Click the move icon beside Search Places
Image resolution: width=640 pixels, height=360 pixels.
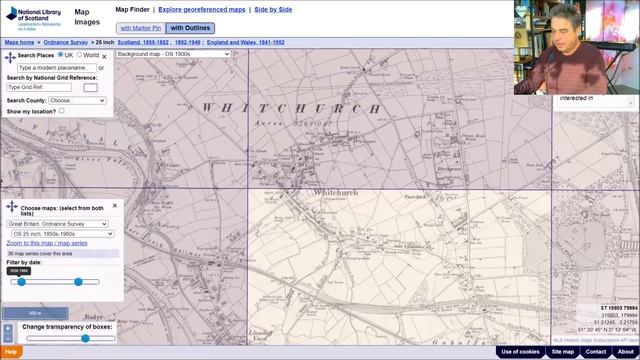[x=10, y=57]
